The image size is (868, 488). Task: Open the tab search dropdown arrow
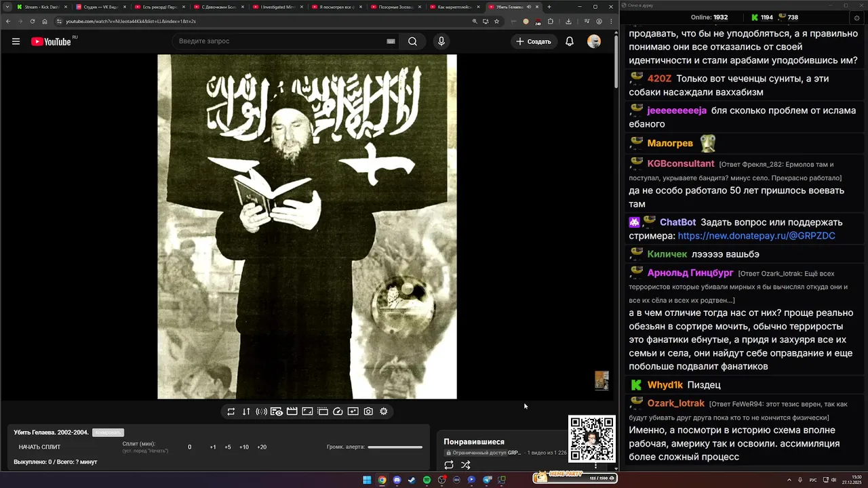pyautogui.click(x=6, y=7)
